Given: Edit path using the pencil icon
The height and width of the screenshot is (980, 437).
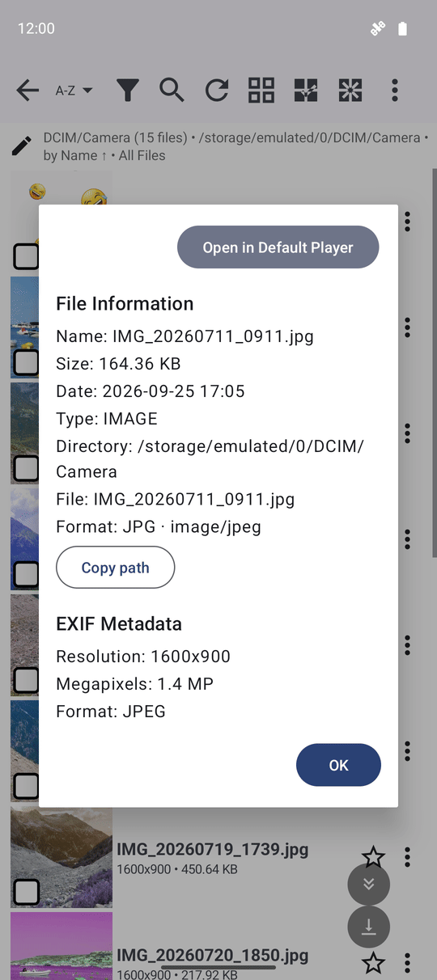Looking at the screenshot, I should click(x=22, y=146).
